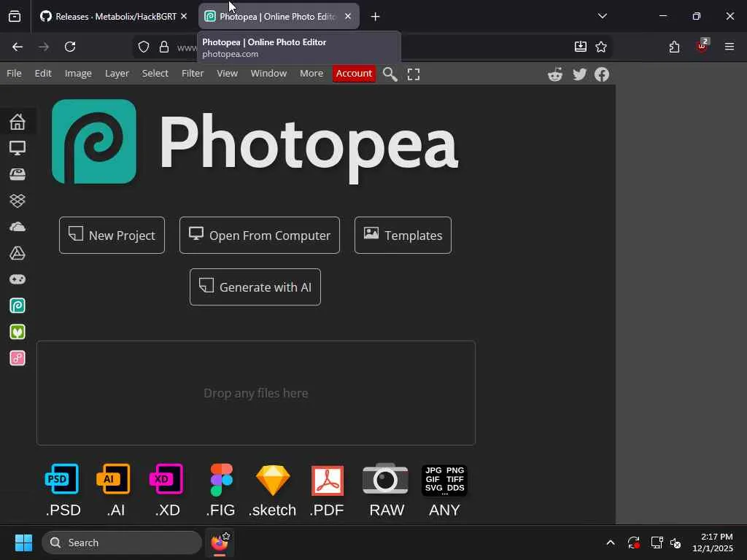Click the large Photopea logo
Screen dimensions: 747x560
coord(94,141)
